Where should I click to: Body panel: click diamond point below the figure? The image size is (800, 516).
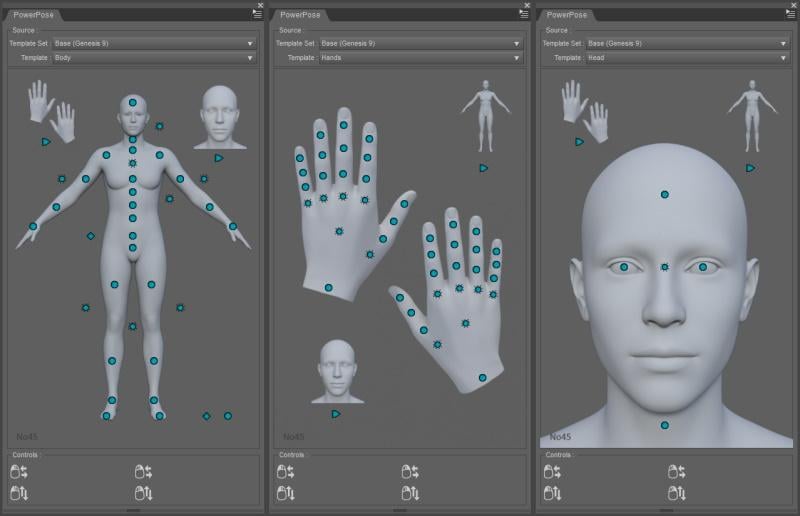tap(207, 416)
